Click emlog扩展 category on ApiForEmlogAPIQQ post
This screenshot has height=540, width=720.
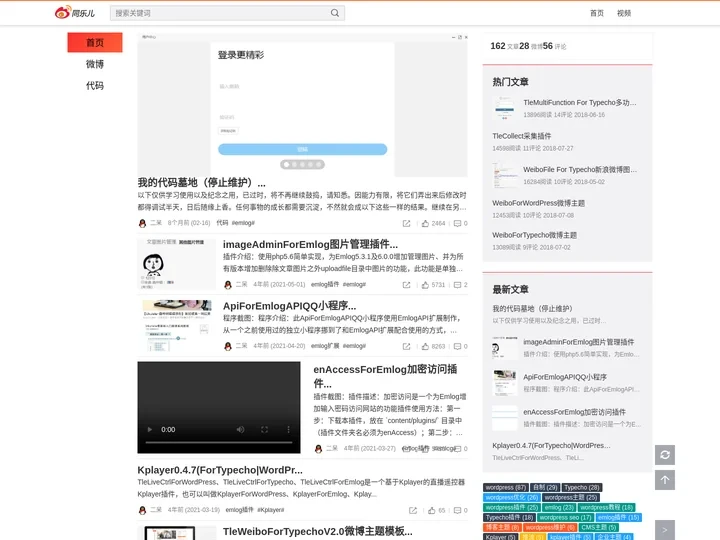pyautogui.click(x=325, y=346)
